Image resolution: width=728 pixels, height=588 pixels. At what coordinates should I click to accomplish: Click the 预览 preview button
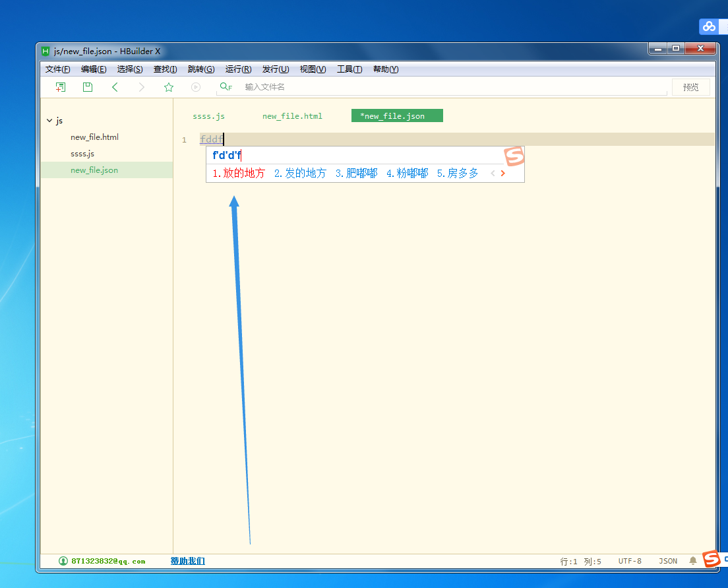[x=690, y=87]
